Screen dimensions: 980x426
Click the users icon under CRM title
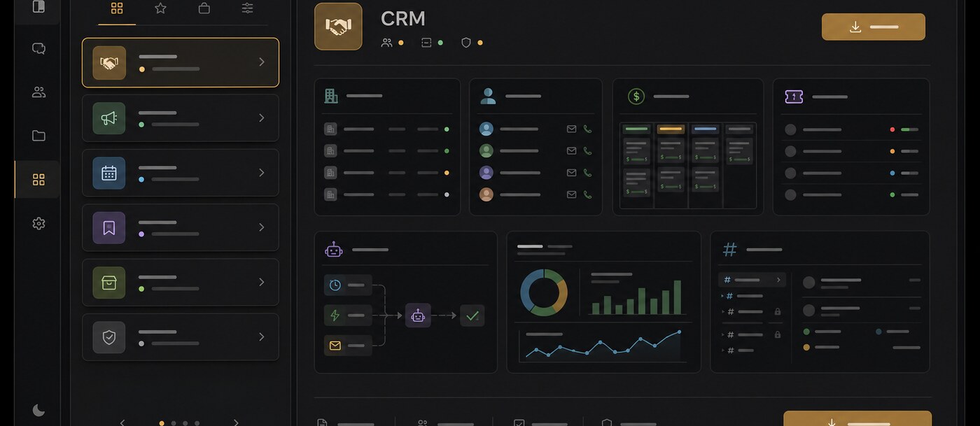coord(386,43)
